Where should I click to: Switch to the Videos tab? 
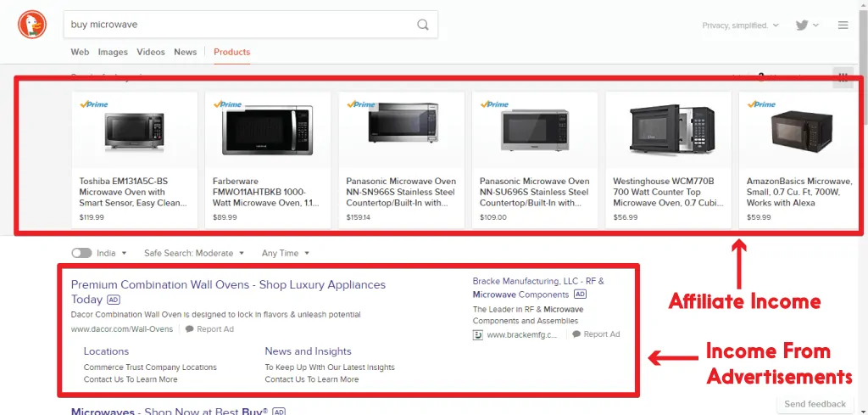151,52
